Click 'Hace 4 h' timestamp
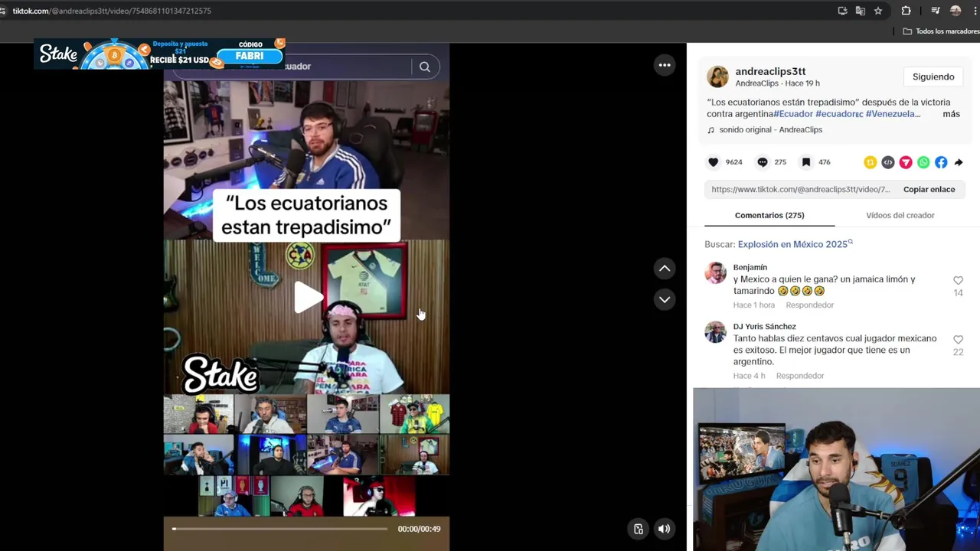 click(x=749, y=376)
